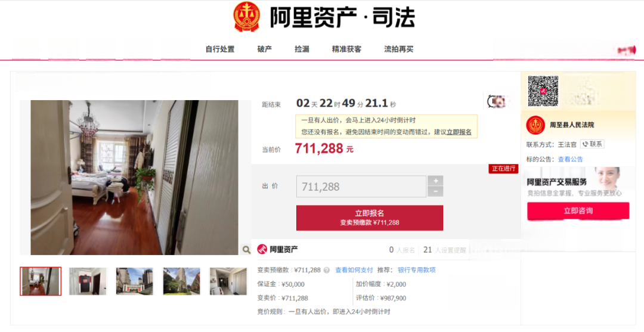Screen dimensions: 644x332
Task: Click the phone 联系 contact button
Action: [592, 144]
